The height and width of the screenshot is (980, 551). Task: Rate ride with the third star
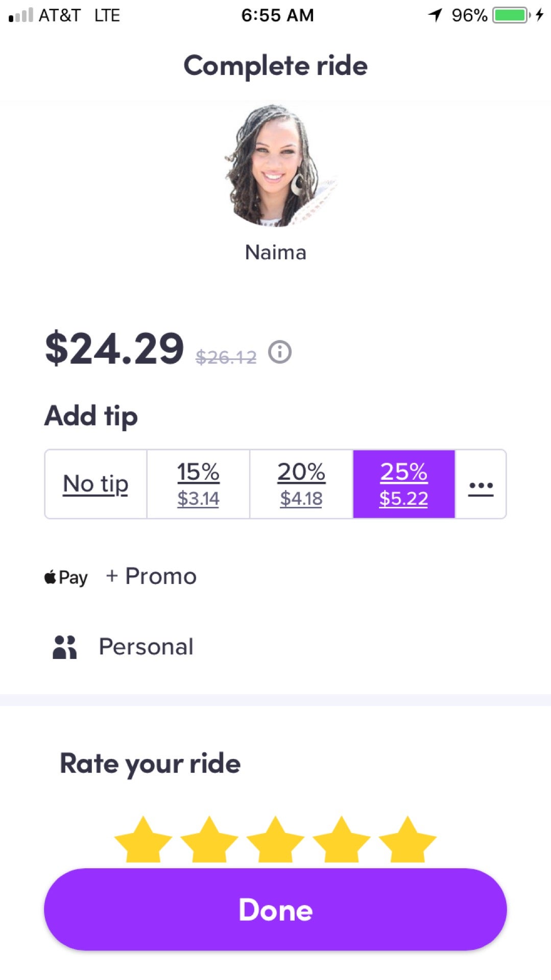pyautogui.click(x=275, y=840)
